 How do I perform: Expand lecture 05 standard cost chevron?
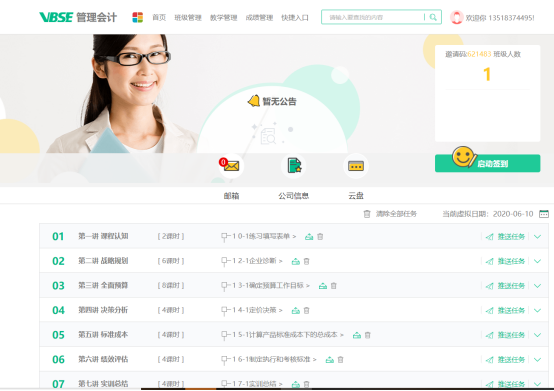[537, 335]
